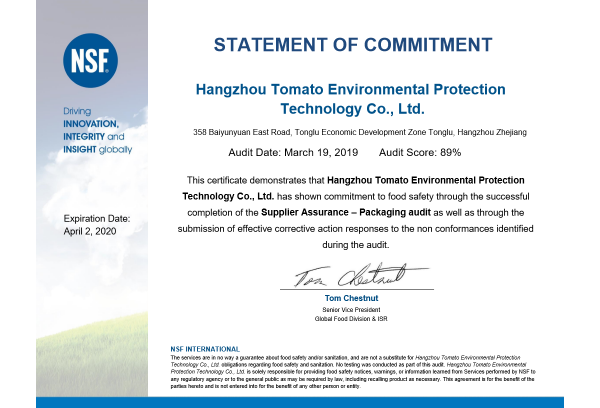Click 'This certificate demonstrates that' sentence start
The image size is (600, 408).
255,180
